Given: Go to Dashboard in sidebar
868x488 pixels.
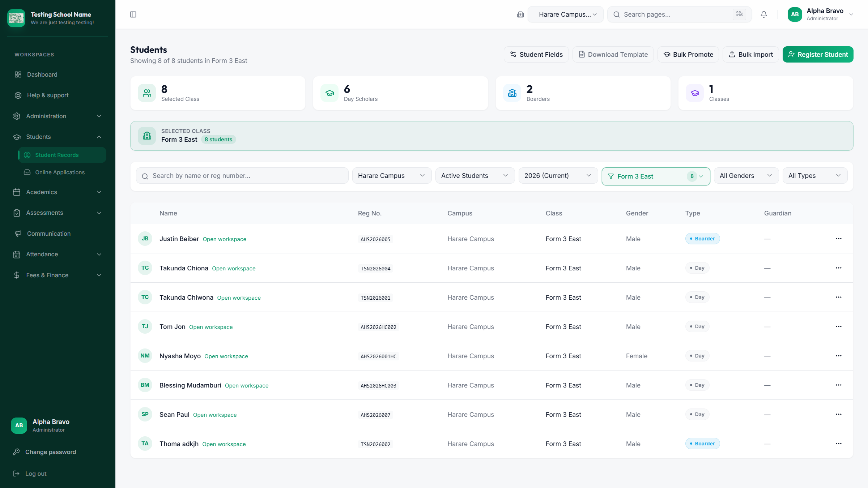Looking at the screenshot, I should click(58, 74).
